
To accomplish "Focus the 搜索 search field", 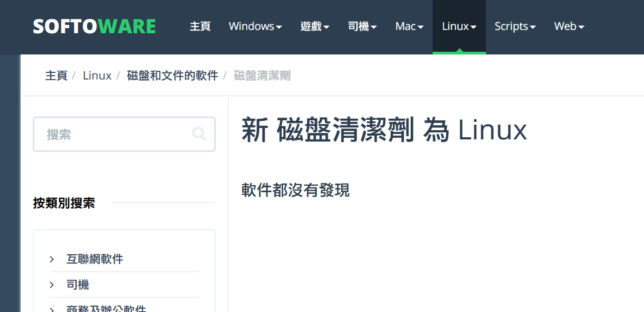I will tap(124, 134).
